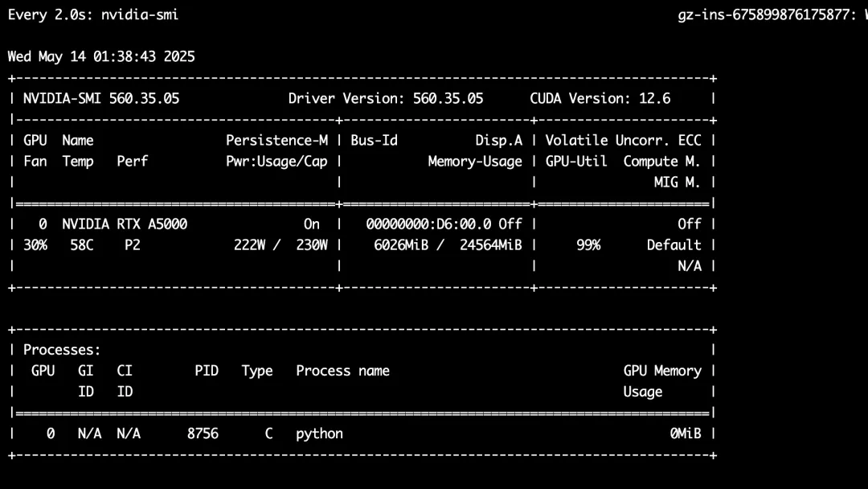Click the GPU name NVIDIA RTX A5000
The image size is (868, 489).
coord(125,224)
